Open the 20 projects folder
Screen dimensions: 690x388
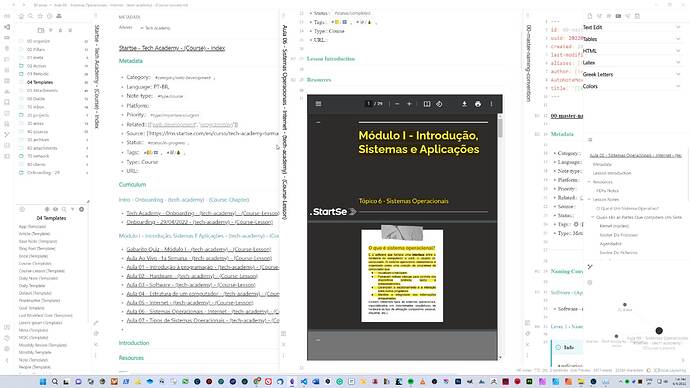coord(38,115)
